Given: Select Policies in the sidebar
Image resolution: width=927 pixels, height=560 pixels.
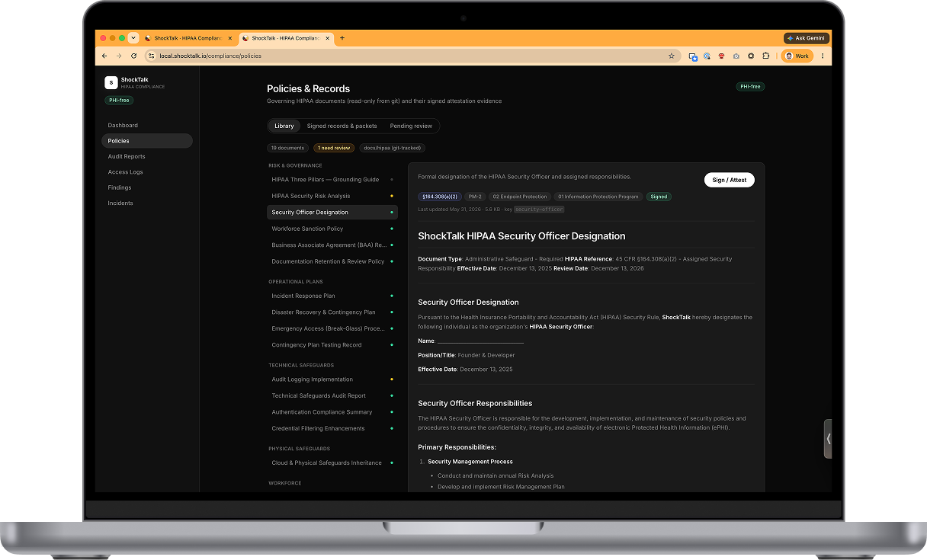Looking at the screenshot, I should [147, 141].
